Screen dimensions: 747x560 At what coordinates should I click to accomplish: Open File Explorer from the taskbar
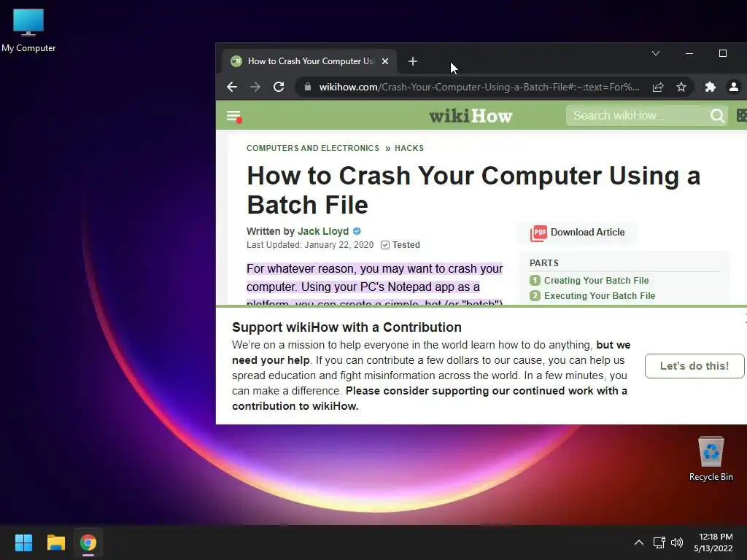click(x=55, y=542)
